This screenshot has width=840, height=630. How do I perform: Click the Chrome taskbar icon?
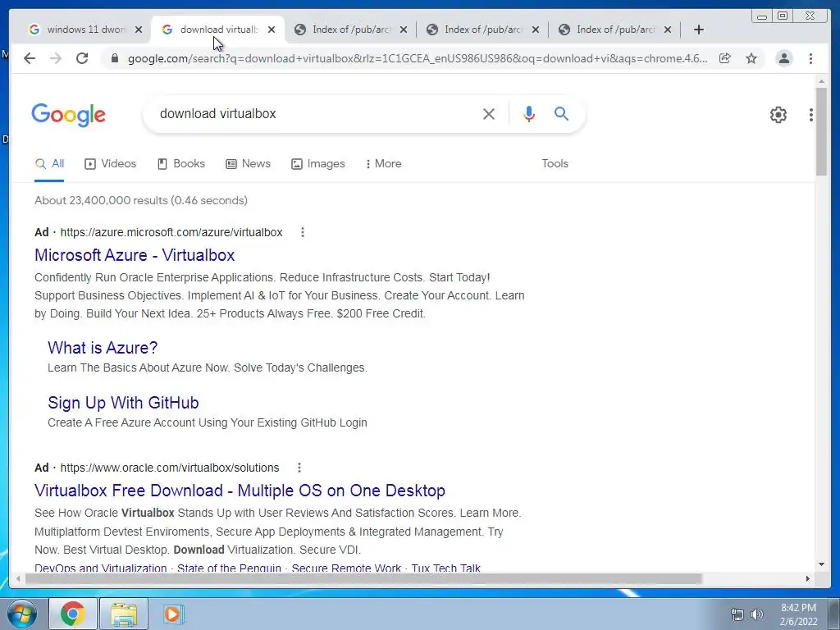73,614
